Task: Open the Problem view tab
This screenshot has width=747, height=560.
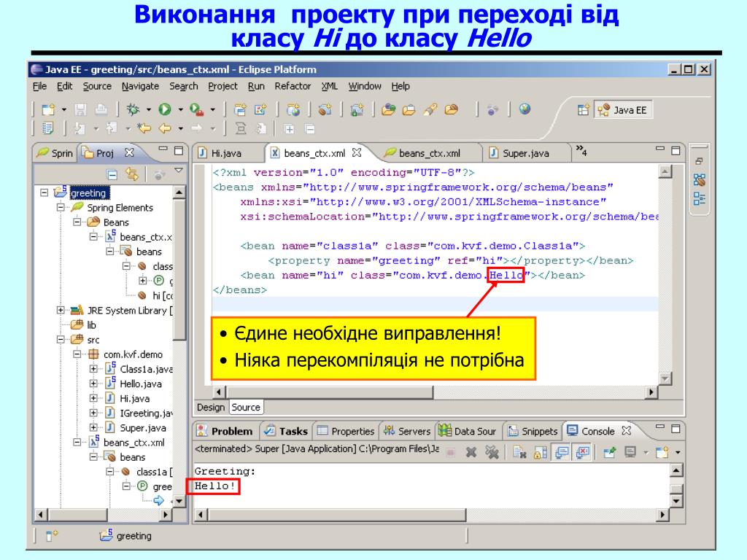Action: coord(225,431)
